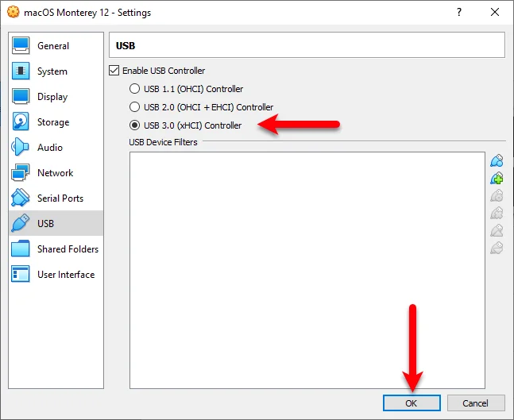Click the disabled move filter down icon

point(497,248)
